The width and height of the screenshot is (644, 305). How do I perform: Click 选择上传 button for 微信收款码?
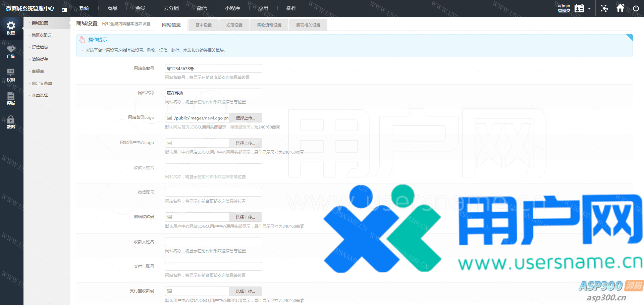(245, 217)
